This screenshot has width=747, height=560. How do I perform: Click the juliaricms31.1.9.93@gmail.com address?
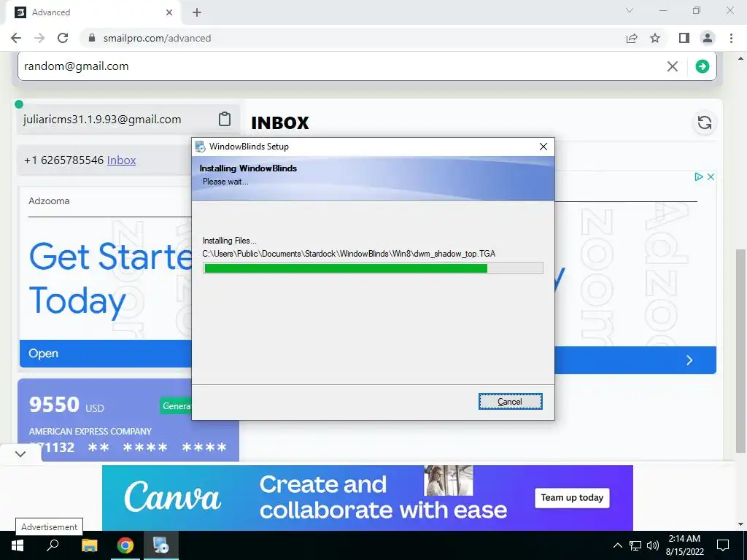102,119
